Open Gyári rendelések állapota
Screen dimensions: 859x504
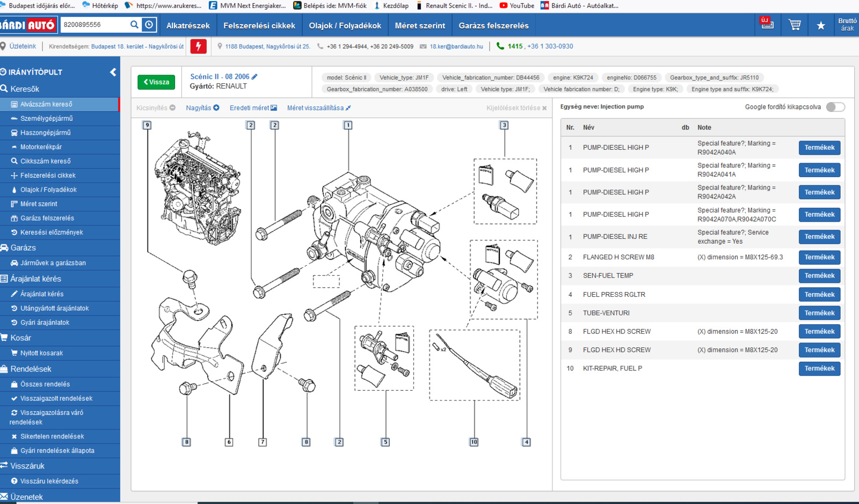(x=60, y=451)
